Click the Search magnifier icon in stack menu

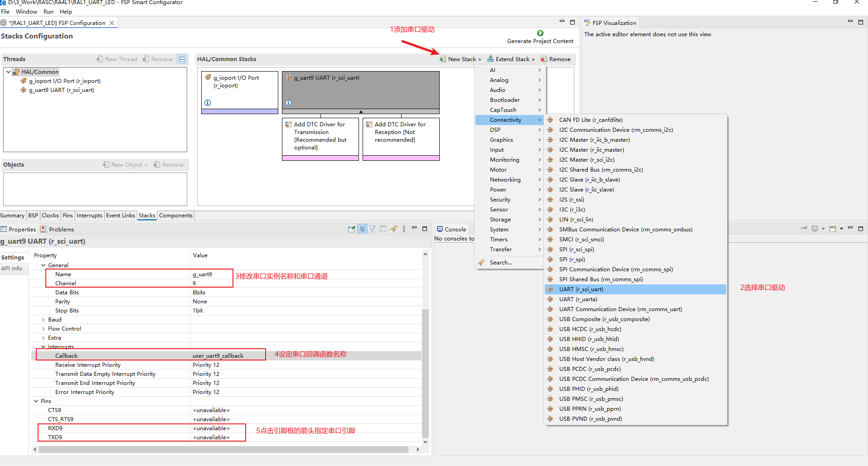pyautogui.click(x=481, y=263)
